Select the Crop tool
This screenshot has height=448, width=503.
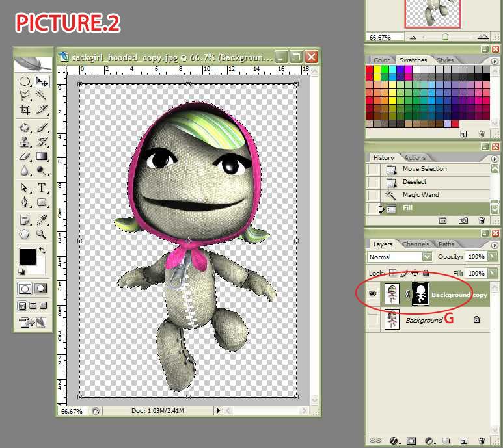tap(25, 110)
